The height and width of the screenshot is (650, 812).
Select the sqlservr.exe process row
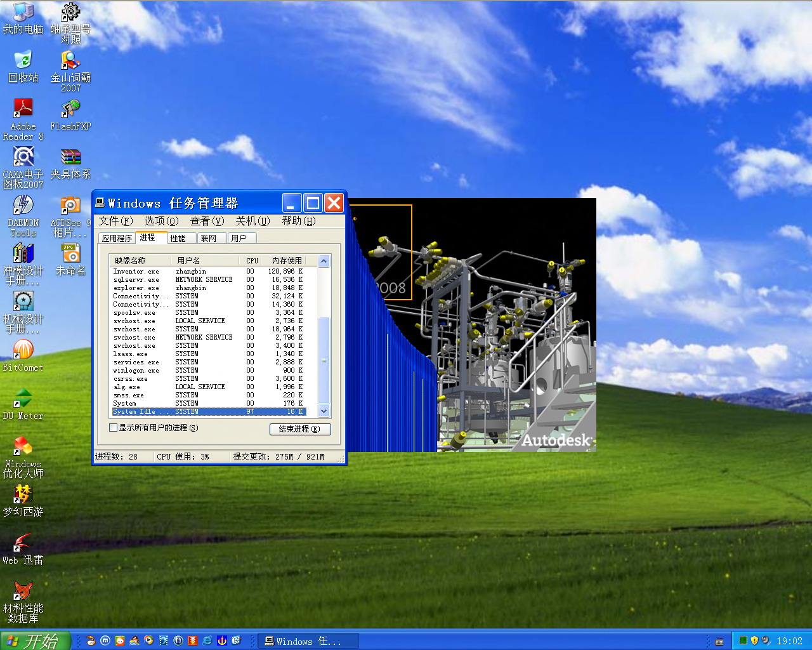[x=208, y=279]
